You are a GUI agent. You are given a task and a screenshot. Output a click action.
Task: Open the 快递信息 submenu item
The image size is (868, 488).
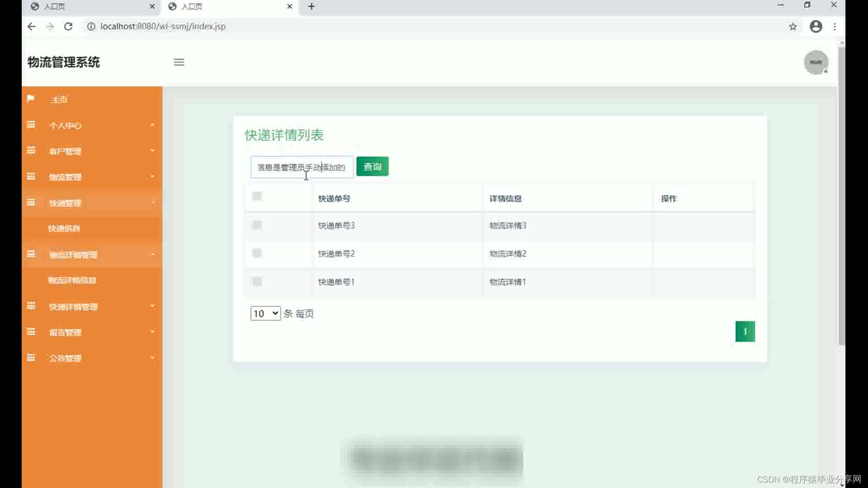(64, 229)
